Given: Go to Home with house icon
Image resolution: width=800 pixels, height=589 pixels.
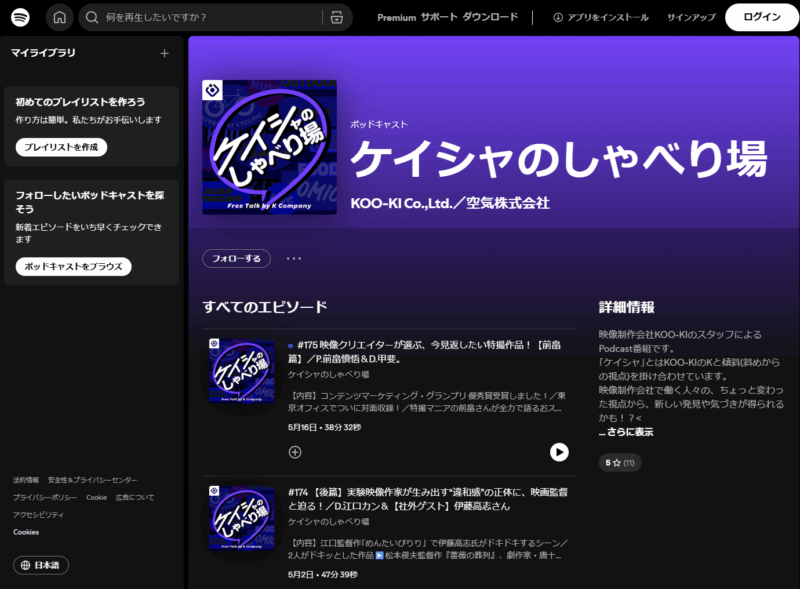Looking at the screenshot, I should tap(60, 17).
